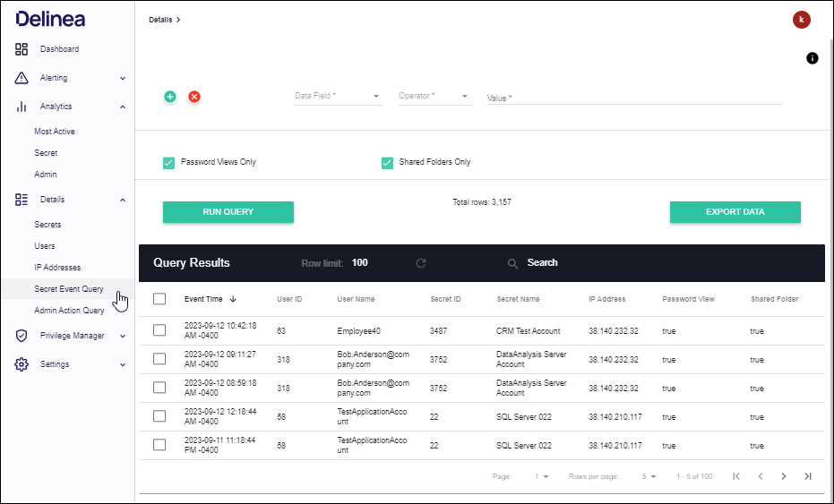Click secret ID '3487' cell
Image resolution: width=834 pixels, height=504 pixels.
438,331
